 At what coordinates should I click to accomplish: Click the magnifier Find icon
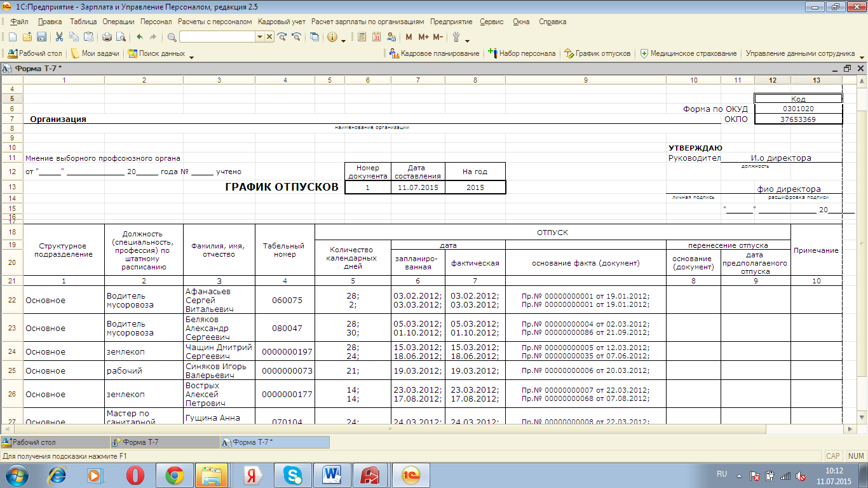tap(172, 37)
